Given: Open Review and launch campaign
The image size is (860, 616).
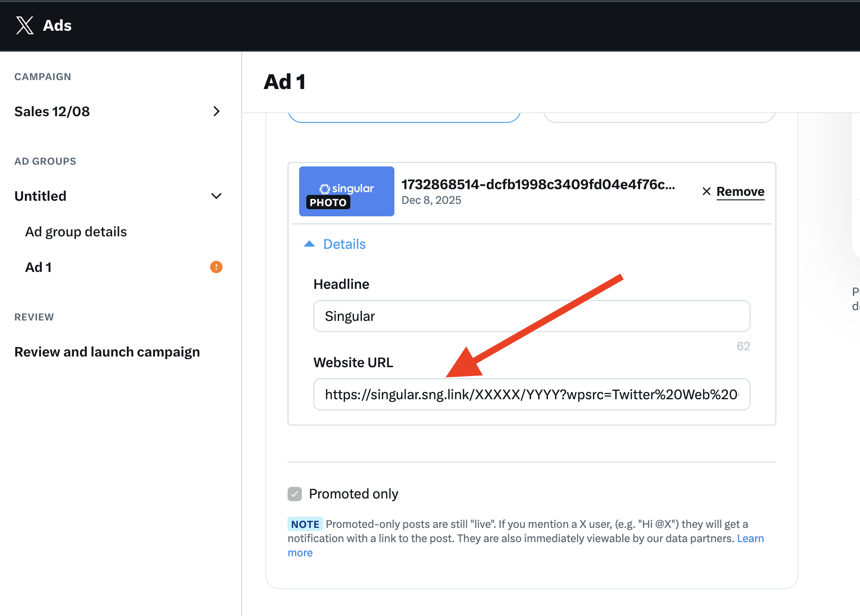Looking at the screenshot, I should (107, 352).
